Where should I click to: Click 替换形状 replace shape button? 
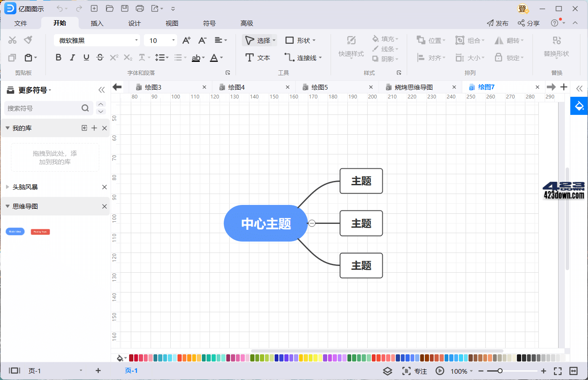[556, 46]
